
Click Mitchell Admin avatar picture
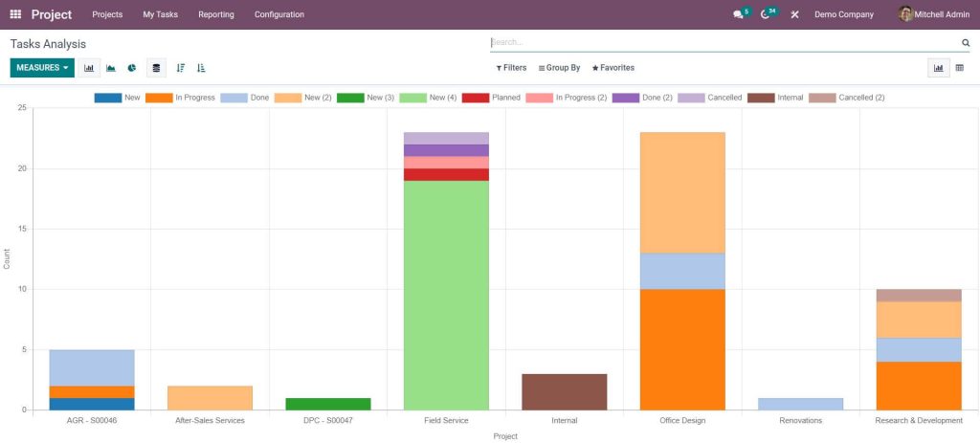point(905,13)
